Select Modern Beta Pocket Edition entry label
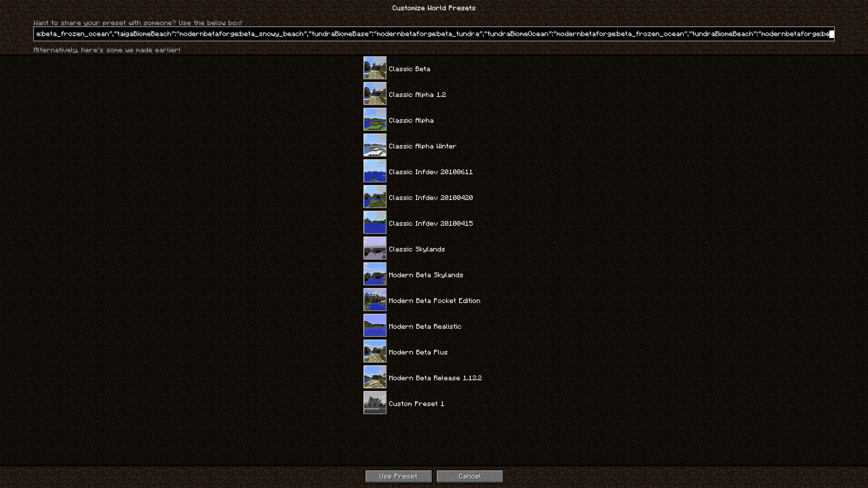This screenshot has width=868, height=488. pyautogui.click(x=434, y=301)
